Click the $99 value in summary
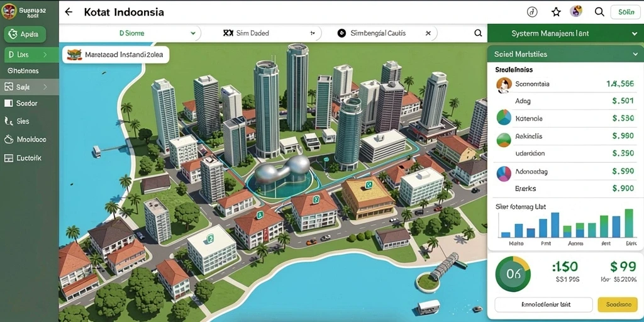This screenshot has height=322, width=644. [x=623, y=267]
